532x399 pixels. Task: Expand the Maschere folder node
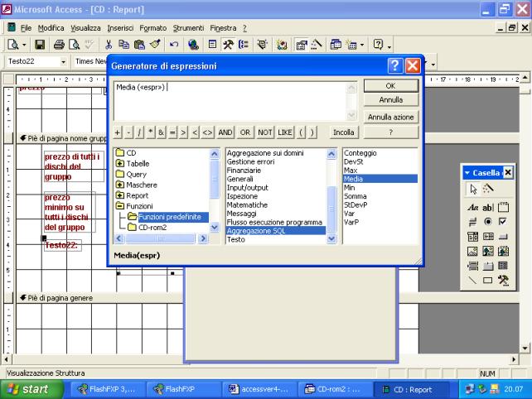click(x=120, y=185)
